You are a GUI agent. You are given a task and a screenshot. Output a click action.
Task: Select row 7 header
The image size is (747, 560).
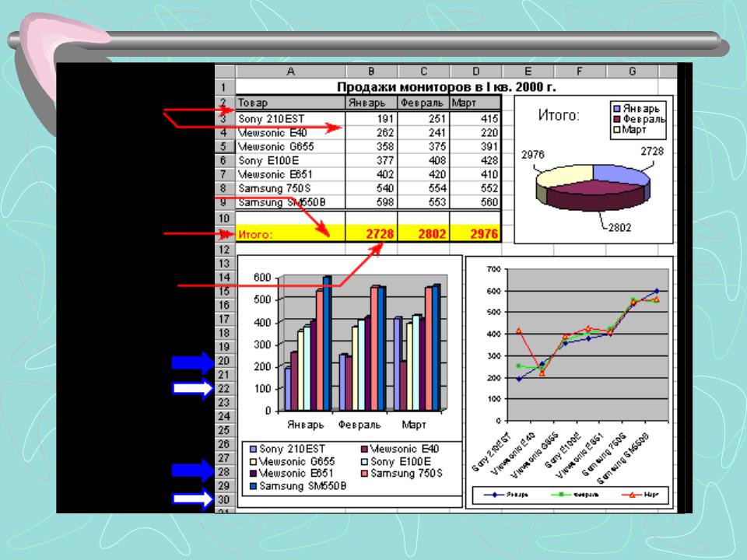click(x=224, y=174)
